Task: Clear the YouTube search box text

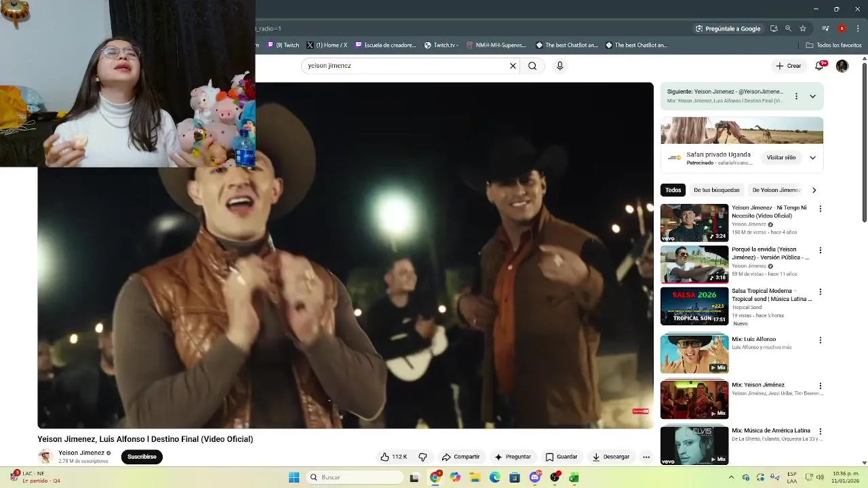Action: [x=513, y=66]
